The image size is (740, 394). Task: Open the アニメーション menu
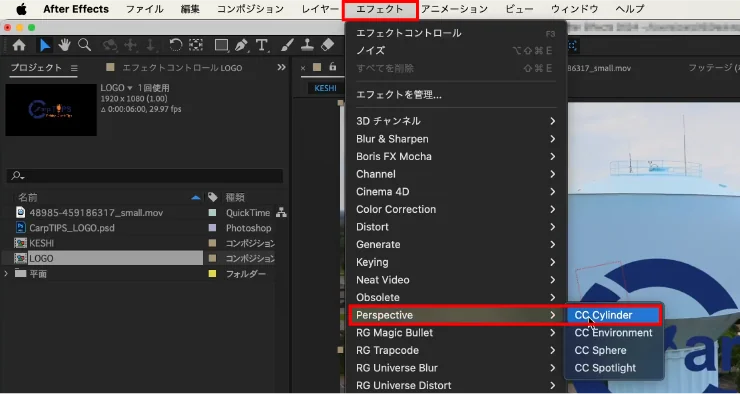click(x=454, y=9)
